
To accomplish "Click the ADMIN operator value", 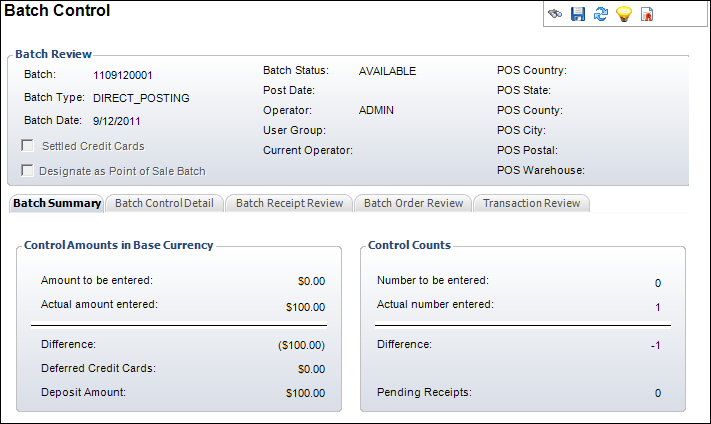I will click(x=377, y=110).
